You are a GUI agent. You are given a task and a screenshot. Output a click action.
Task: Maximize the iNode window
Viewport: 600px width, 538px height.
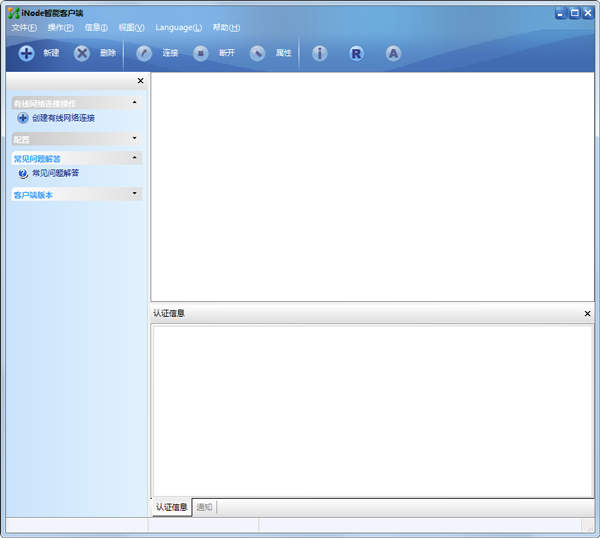pyautogui.click(x=574, y=13)
